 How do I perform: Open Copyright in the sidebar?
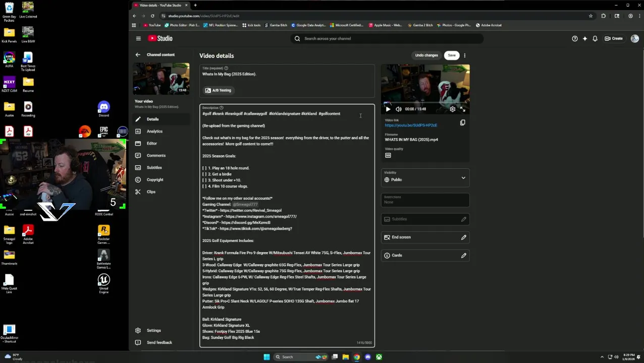(162, 179)
